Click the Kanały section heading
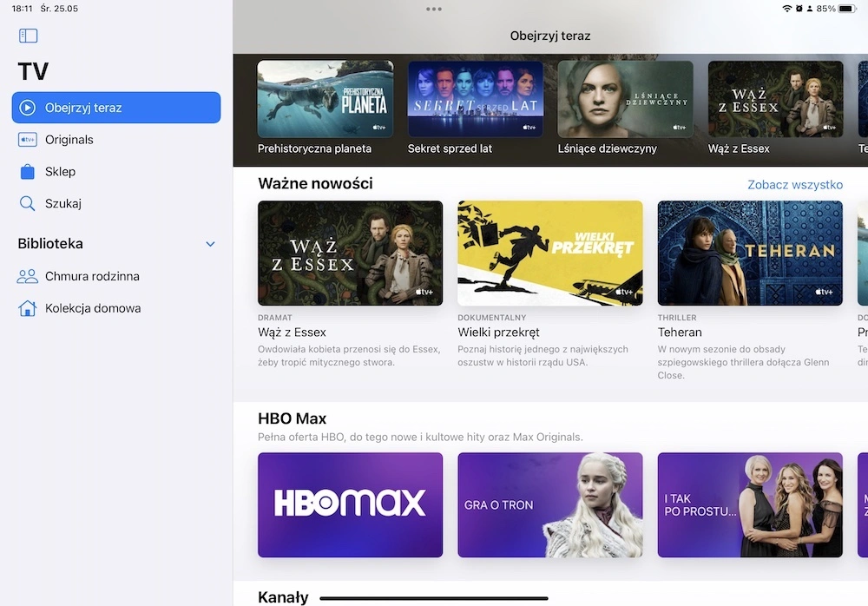The height and width of the screenshot is (606, 868). (x=284, y=597)
